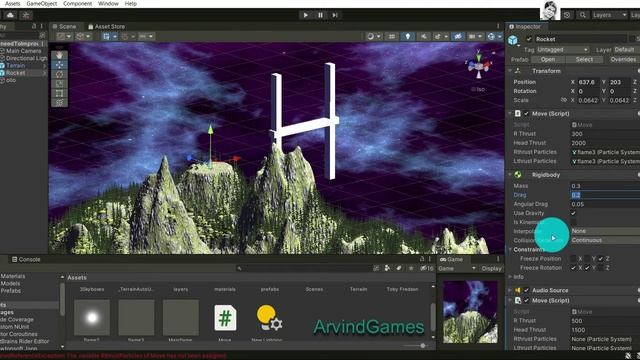Select the Rotate tool
Viewport: 640px width, 360px height.
(x=60, y=74)
